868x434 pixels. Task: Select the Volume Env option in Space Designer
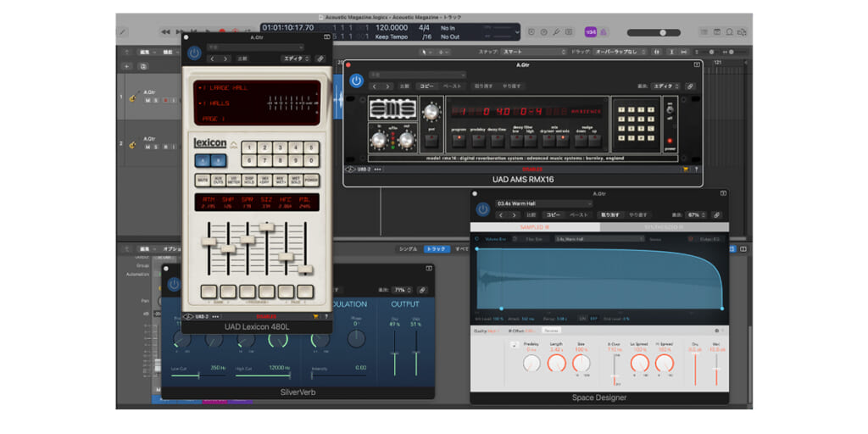(495, 239)
